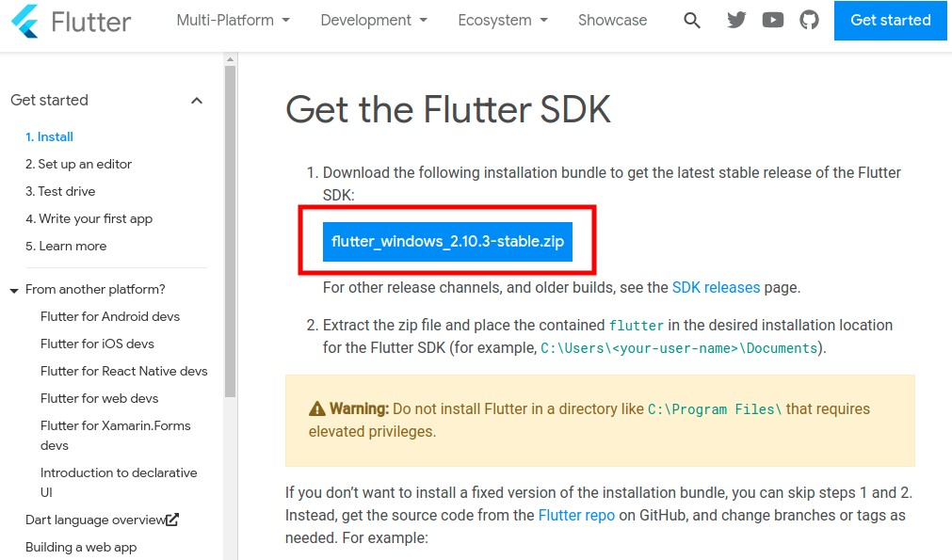This screenshot has width=952, height=560.
Task: Click the C:\Users\<your-user-name>\Documents path
Action: pyautogui.click(x=679, y=348)
